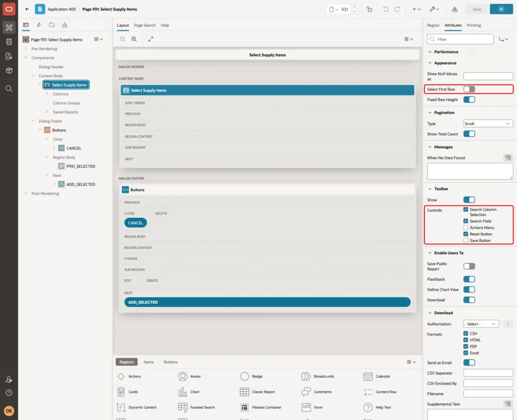The image size is (517, 420).
Task: Expand the Columns tree node
Action: pos(47,93)
